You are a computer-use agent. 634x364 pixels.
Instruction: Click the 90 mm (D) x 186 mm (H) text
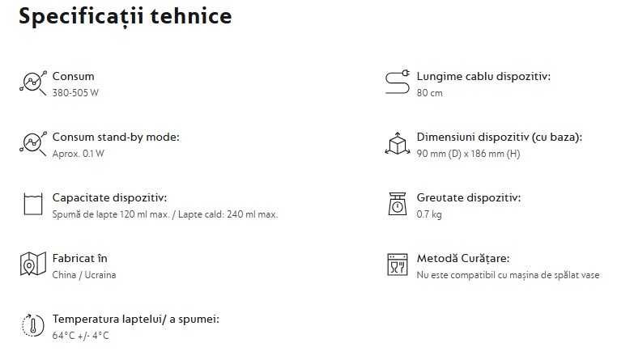pyautogui.click(x=468, y=154)
